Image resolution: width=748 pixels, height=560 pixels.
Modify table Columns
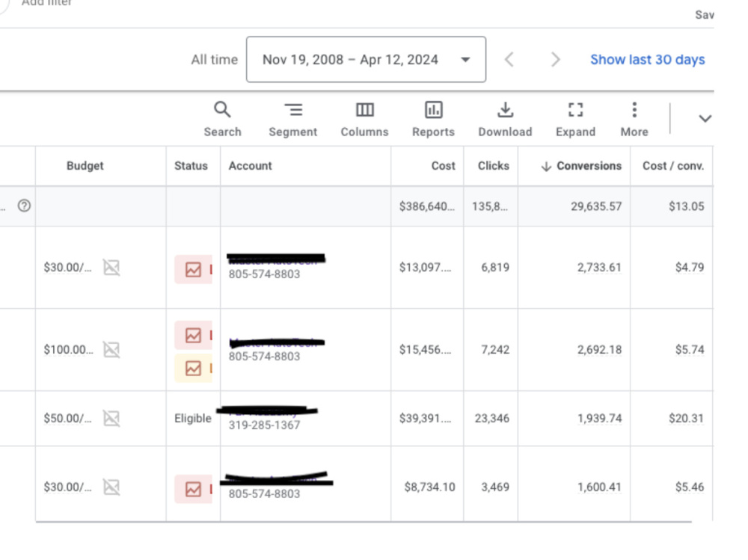pyautogui.click(x=364, y=119)
